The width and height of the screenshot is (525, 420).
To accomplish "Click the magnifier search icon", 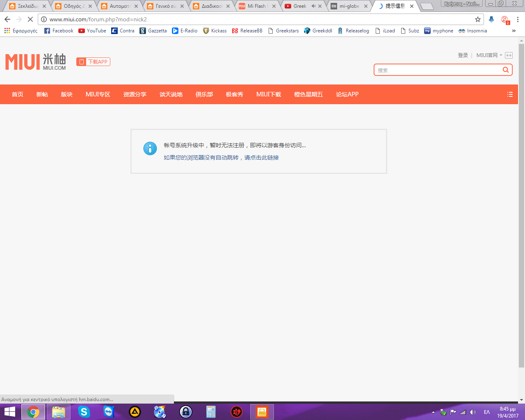I will tap(506, 70).
